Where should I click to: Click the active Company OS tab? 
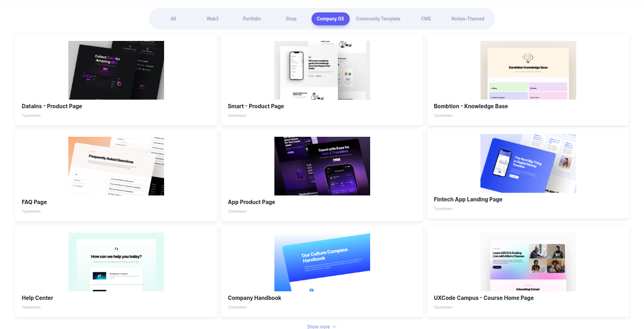330,19
